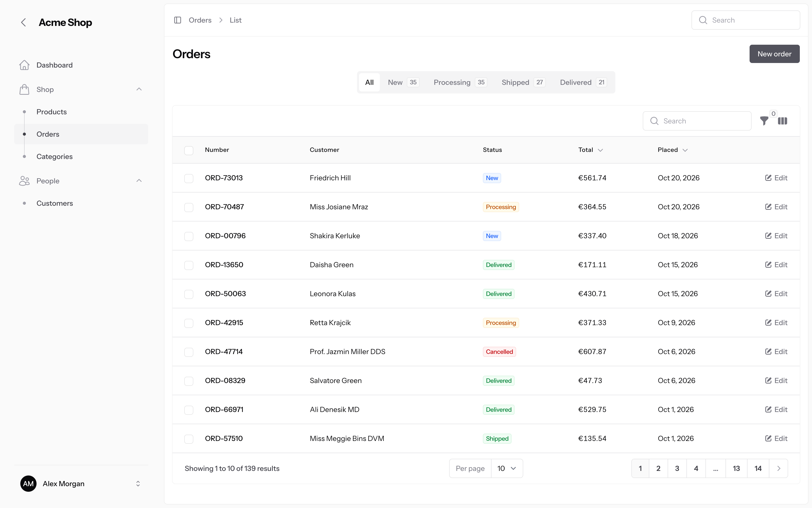The image size is (812, 508).
Task: Click magnifier icon in top global search
Action: coord(703,20)
